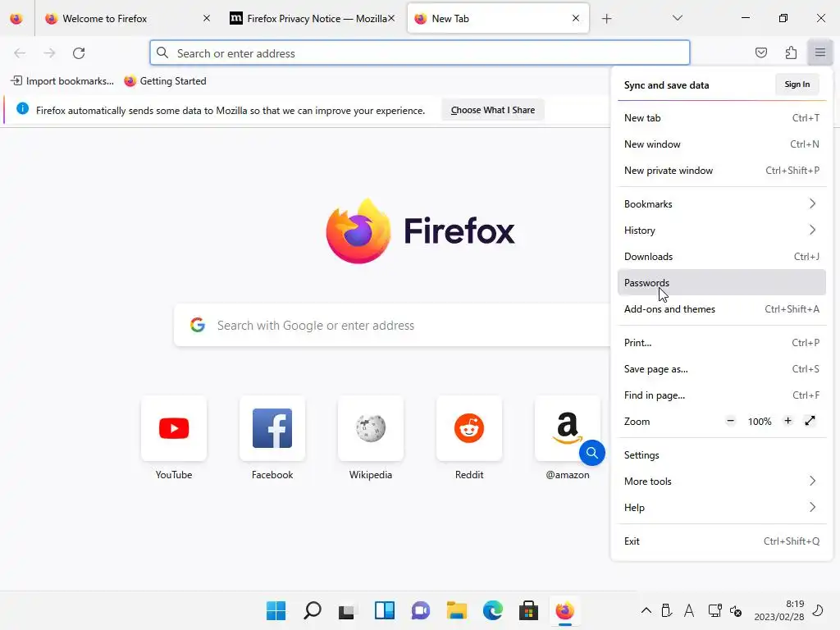Image resolution: width=840 pixels, height=630 pixels.
Task: Launch Microsoft Edge from taskbar
Action: (492, 610)
